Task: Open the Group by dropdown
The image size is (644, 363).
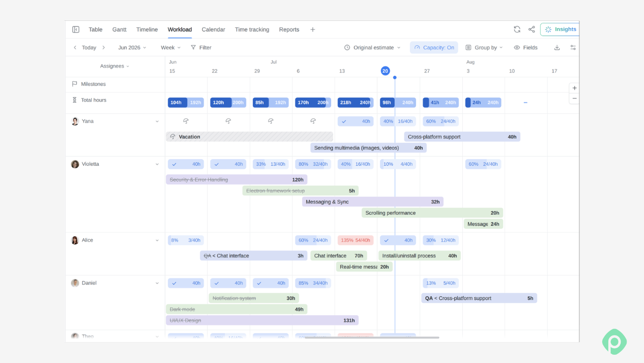Action: coord(484,47)
